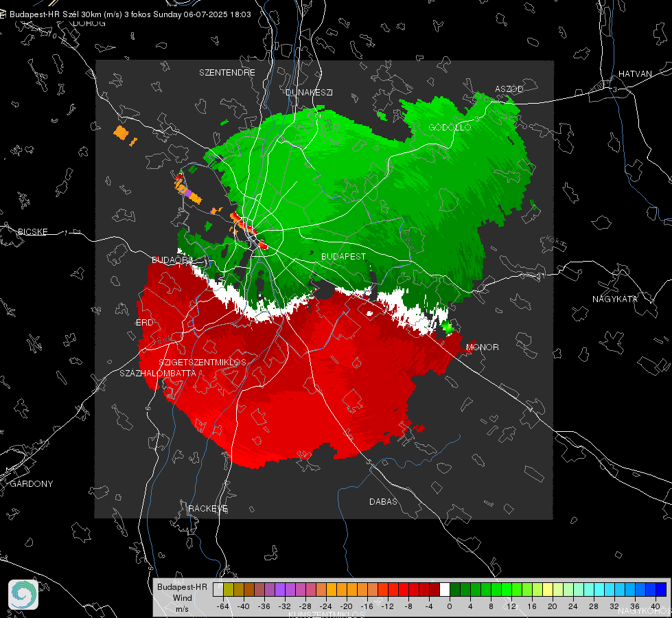Click the -24 legend value
Viewport: 672px width, 618px height.
click(x=326, y=606)
